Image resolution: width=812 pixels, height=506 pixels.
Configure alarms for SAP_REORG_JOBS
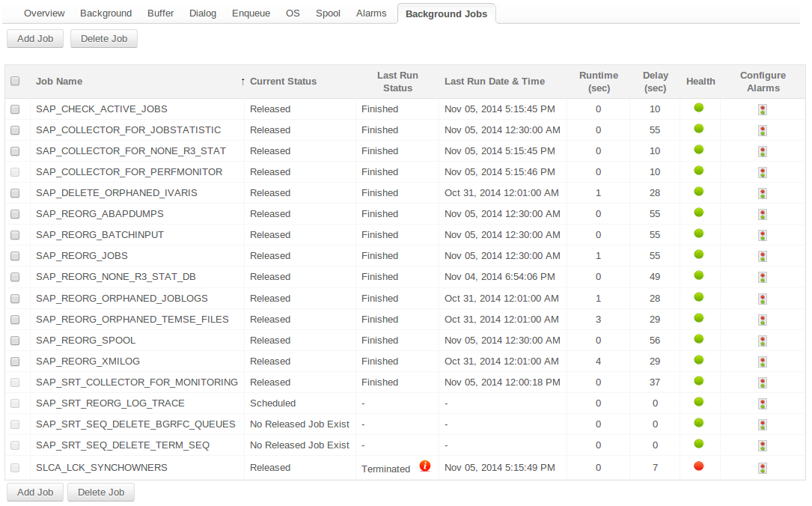(x=763, y=256)
